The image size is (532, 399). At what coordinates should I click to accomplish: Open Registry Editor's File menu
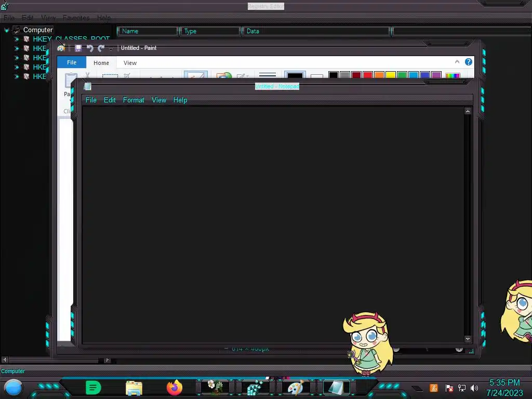[9, 18]
